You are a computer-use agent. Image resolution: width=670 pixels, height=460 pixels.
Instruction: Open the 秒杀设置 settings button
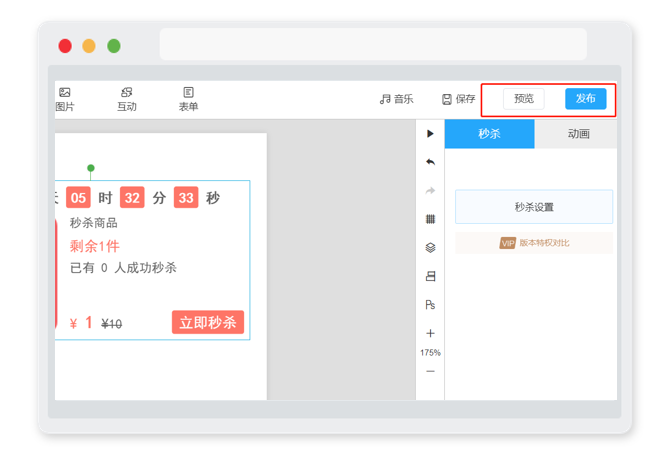click(534, 207)
